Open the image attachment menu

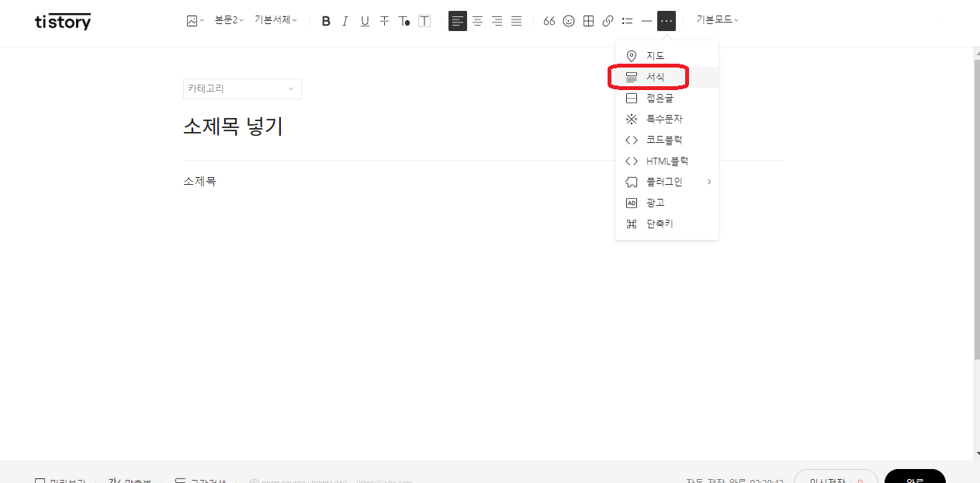[x=195, y=21]
